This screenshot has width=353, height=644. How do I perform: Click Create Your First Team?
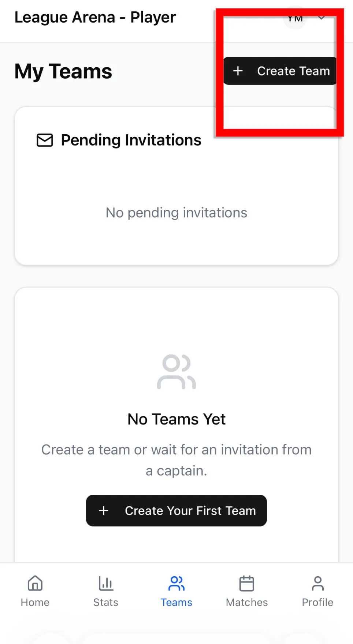click(176, 510)
